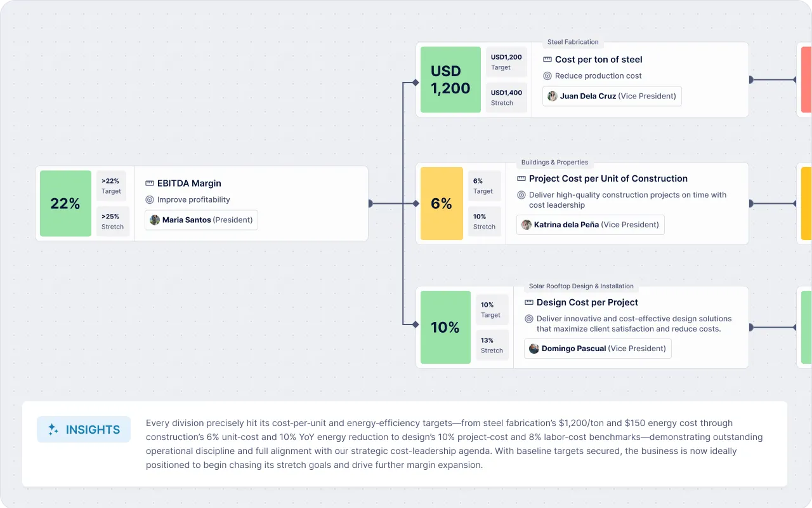Open Katrina dela Peña owner chip
Image resolution: width=812 pixels, height=508 pixels.
click(x=590, y=225)
